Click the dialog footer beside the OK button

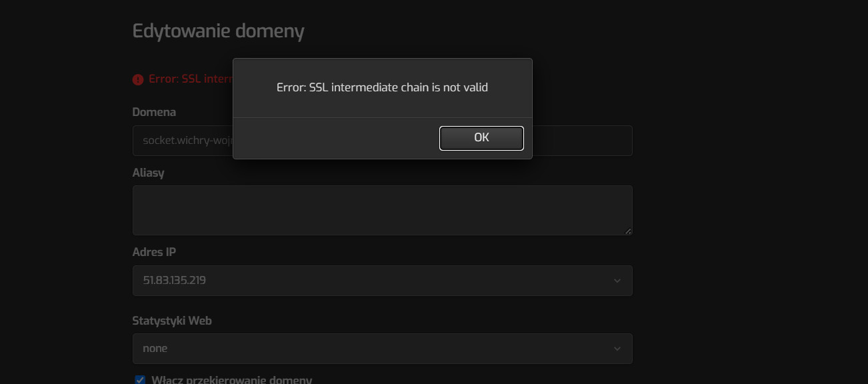click(333, 138)
